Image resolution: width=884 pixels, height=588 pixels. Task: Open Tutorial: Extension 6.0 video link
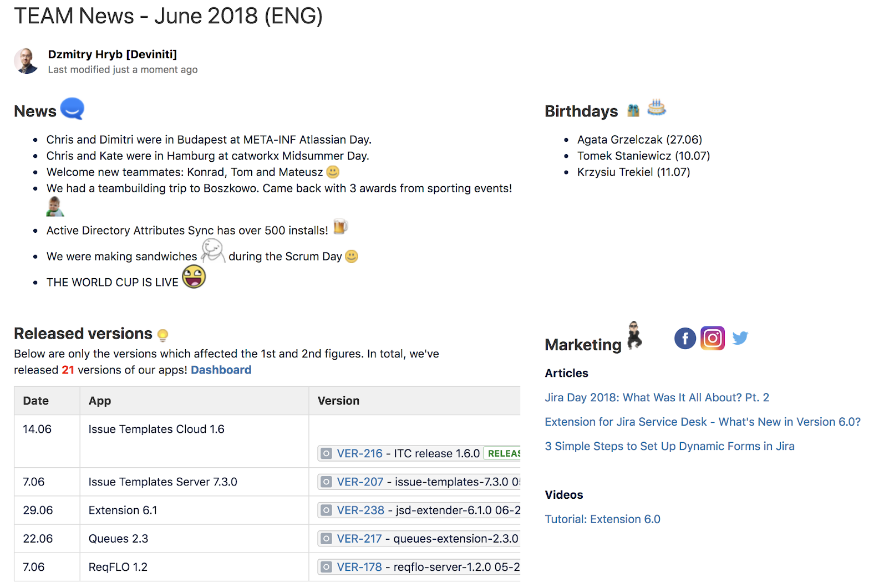click(602, 519)
